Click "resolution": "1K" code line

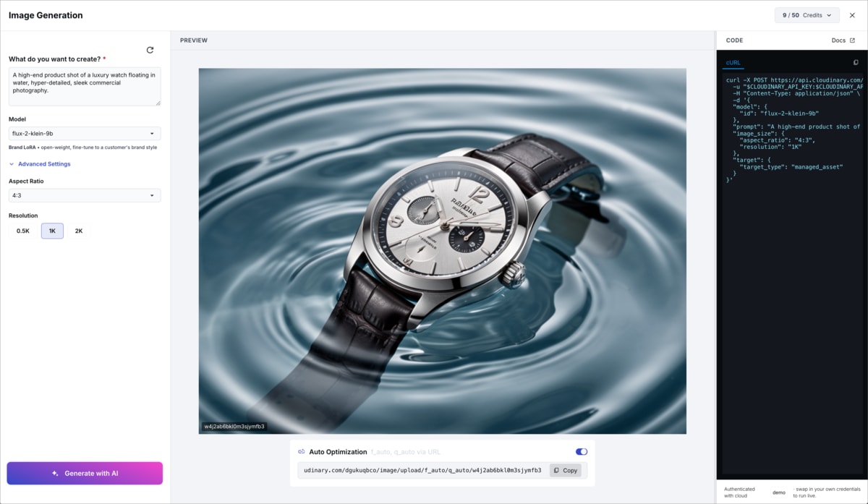[770, 147]
